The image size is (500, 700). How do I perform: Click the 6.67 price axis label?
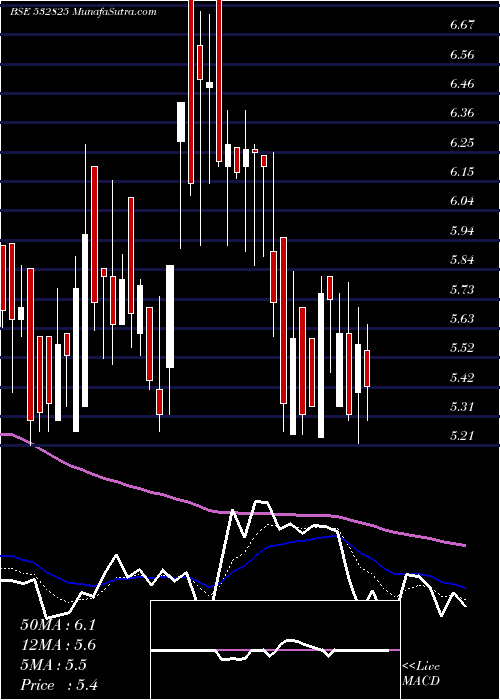[x=461, y=25]
